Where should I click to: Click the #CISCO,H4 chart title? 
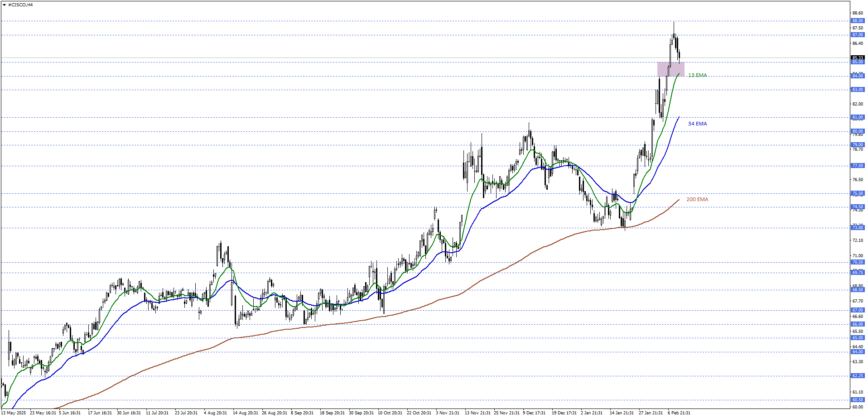pos(20,5)
